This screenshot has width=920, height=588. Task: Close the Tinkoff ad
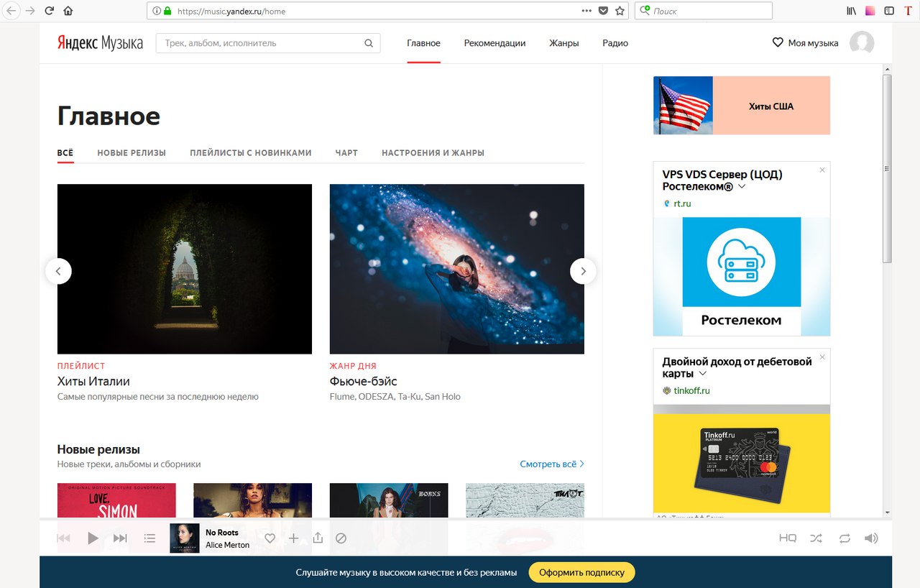pos(822,357)
